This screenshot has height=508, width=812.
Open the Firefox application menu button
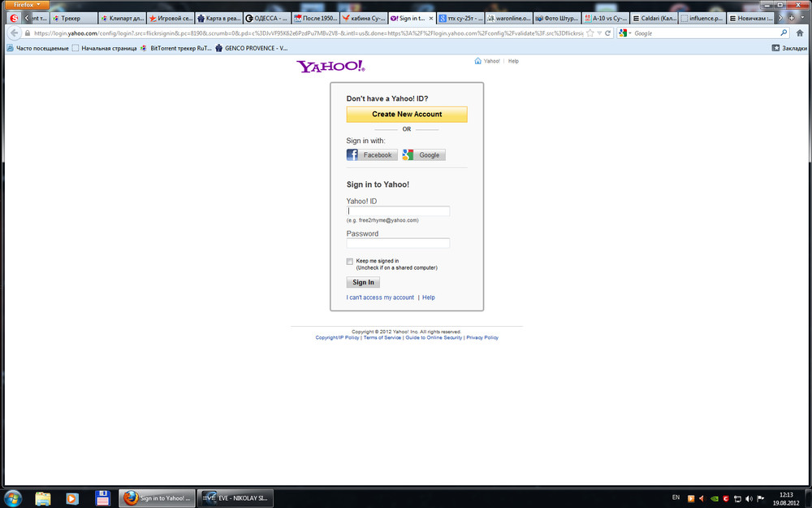pos(27,5)
